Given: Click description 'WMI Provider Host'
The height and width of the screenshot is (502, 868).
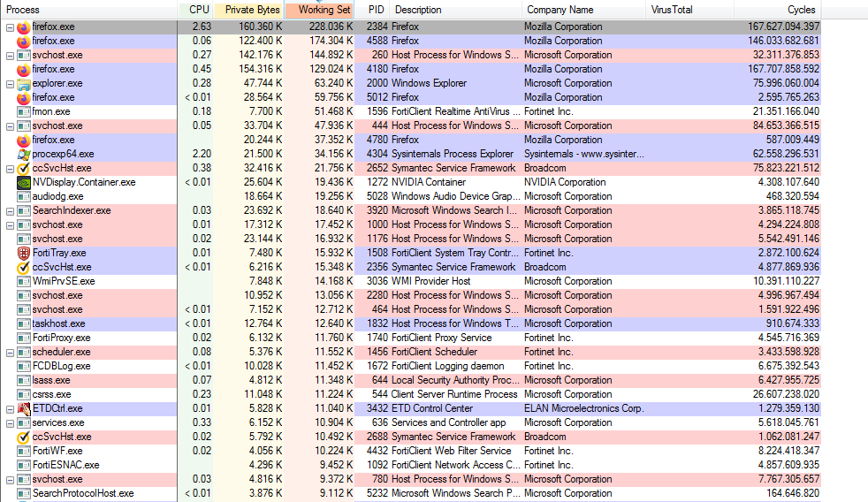Looking at the screenshot, I should 430,281.
